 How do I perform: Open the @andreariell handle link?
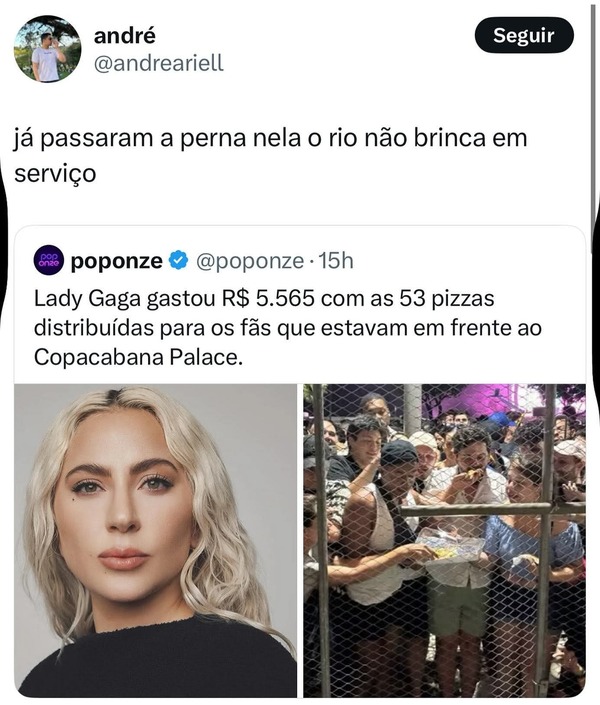[x=158, y=63]
